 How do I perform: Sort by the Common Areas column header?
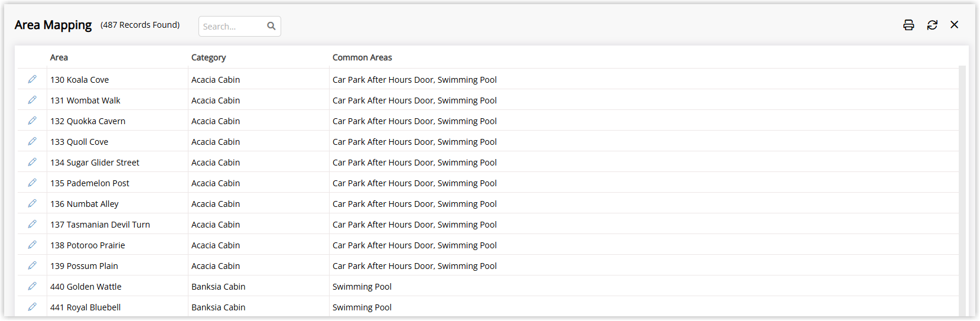pyautogui.click(x=362, y=57)
